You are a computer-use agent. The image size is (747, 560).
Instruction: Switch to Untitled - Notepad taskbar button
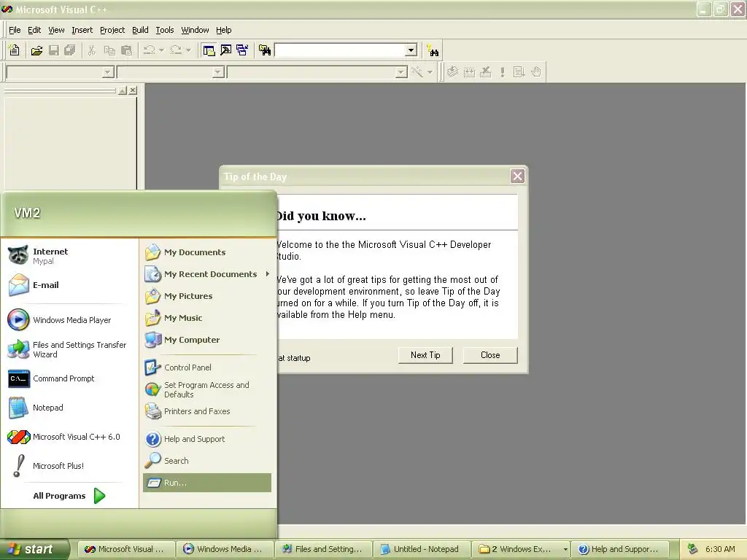(x=422, y=549)
